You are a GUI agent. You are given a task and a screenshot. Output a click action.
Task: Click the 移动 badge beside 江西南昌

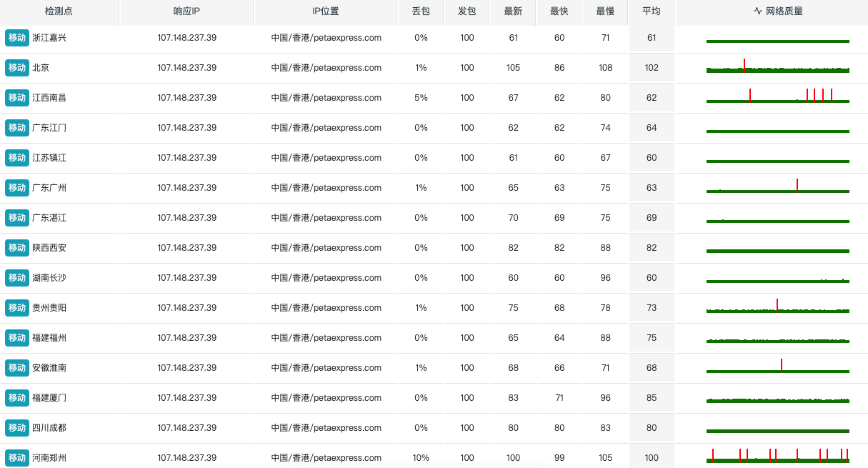click(16, 98)
